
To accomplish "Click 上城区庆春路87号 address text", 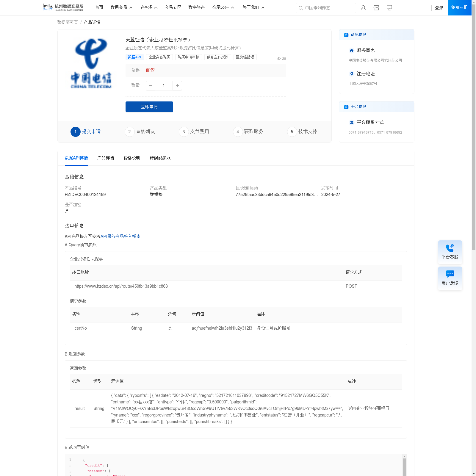I will [x=363, y=84].
